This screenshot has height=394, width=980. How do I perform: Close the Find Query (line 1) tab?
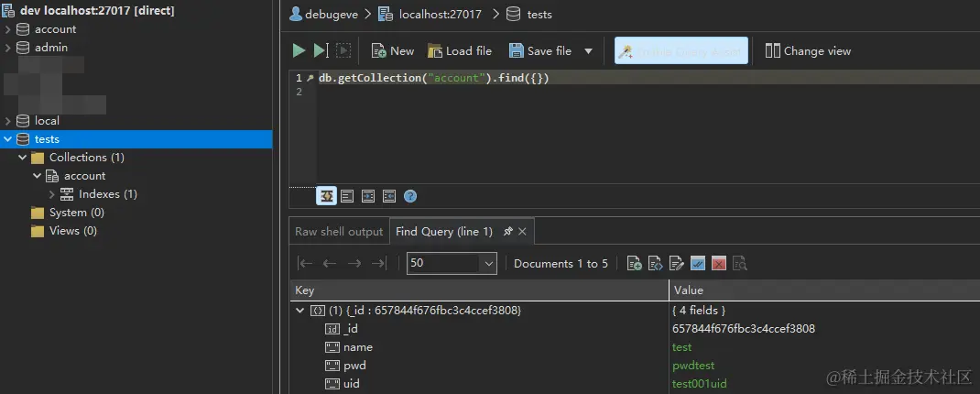click(x=522, y=232)
